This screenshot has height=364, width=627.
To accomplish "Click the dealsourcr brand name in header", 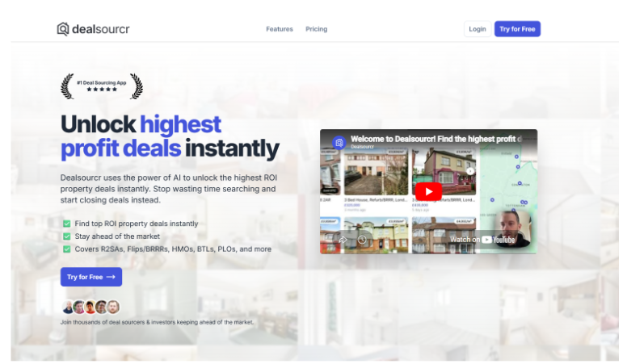I will point(101,29).
